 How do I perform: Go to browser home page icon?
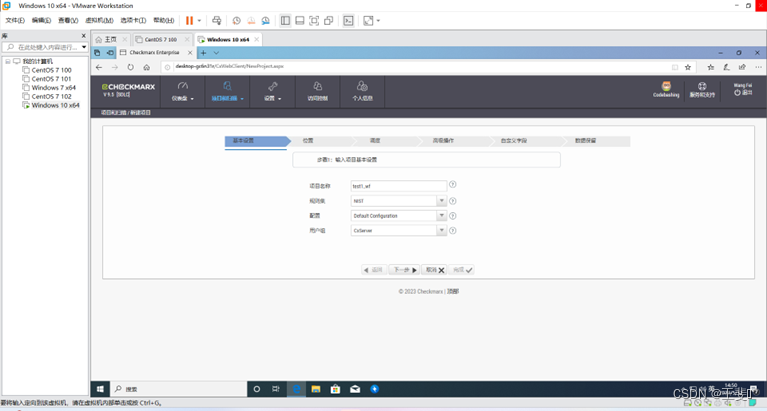(146, 67)
